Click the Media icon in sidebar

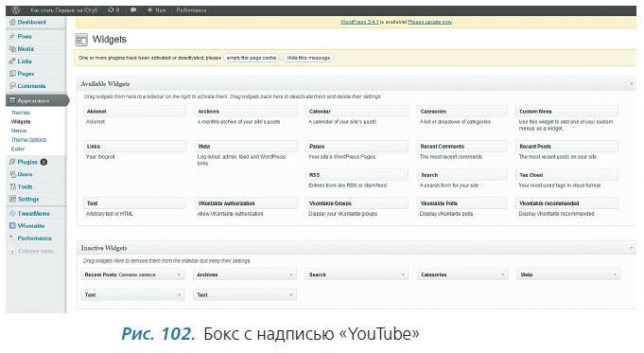(x=12, y=49)
